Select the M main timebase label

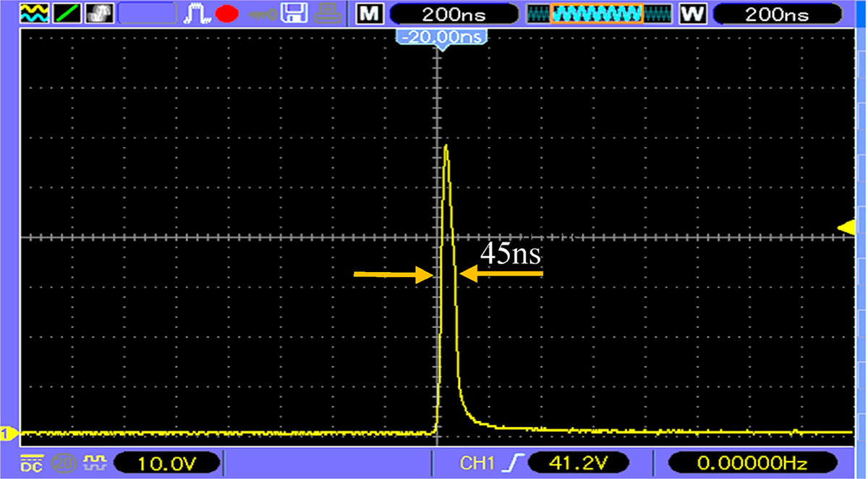coord(370,14)
